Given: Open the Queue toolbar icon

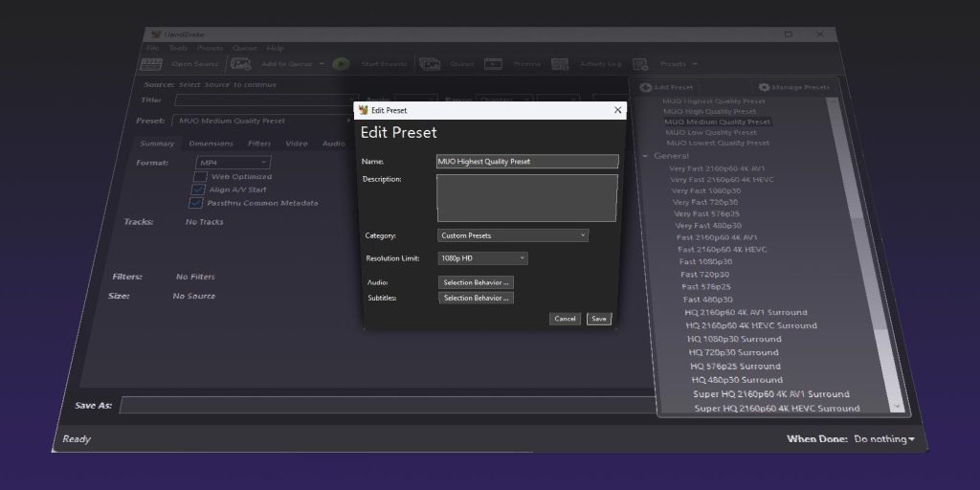Looking at the screenshot, I should point(430,64).
